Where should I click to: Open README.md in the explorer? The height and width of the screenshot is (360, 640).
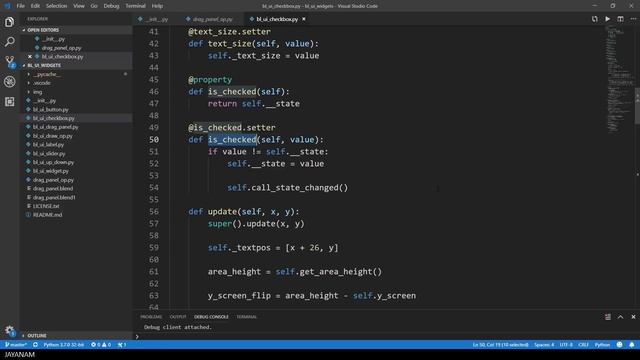[47, 215]
